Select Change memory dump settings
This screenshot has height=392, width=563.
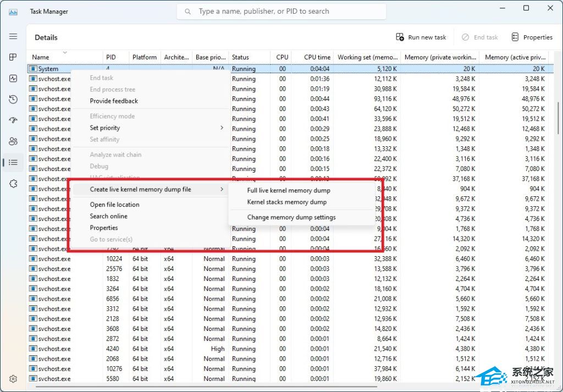(x=291, y=217)
